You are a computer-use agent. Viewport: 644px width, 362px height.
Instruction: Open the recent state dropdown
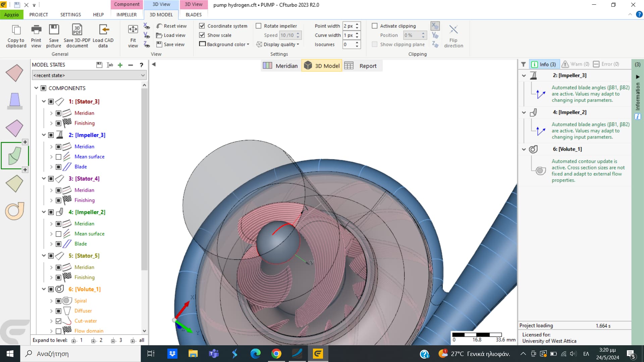[x=143, y=75]
